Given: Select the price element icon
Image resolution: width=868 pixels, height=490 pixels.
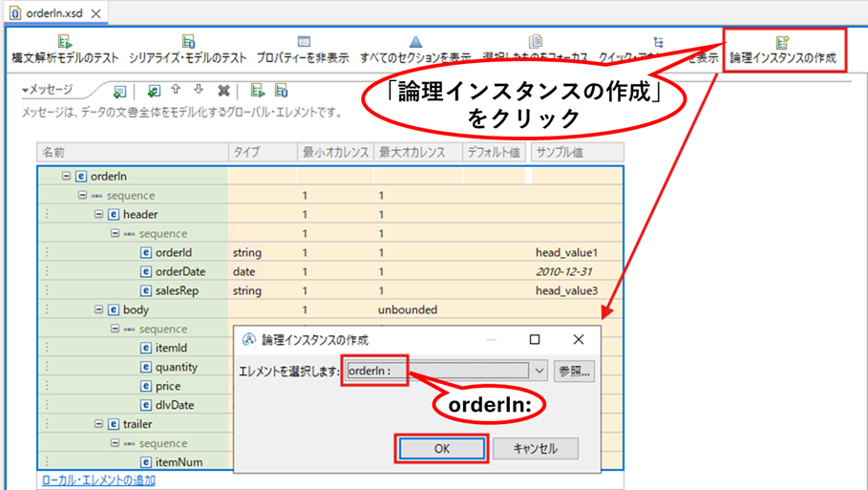Looking at the screenshot, I should (x=145, y=386).
